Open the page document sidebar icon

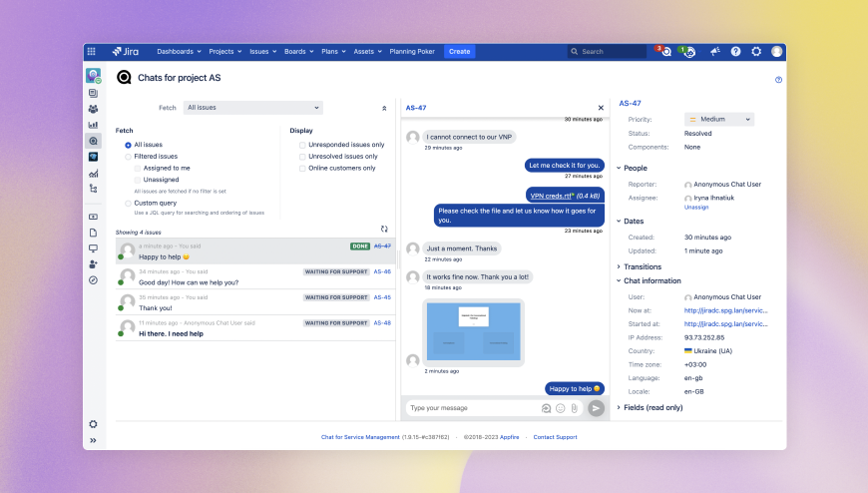click(x=93, y=233)
